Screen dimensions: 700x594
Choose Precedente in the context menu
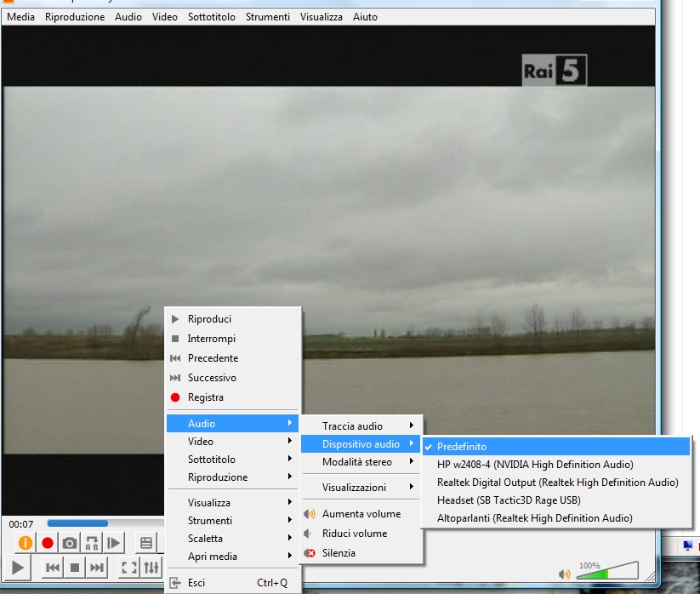tap(232, 358)
